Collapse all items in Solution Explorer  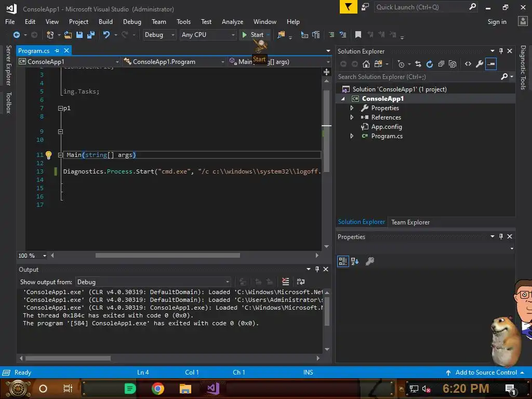pos(441,64)
